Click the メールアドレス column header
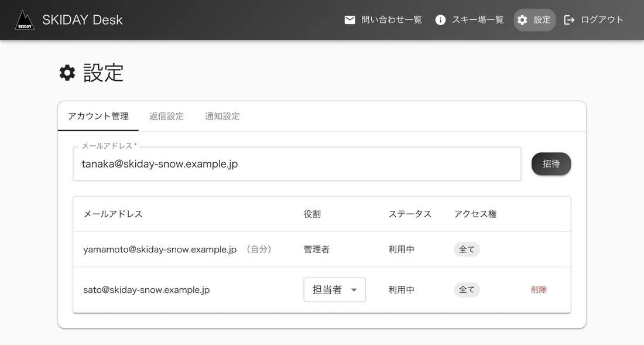Image resolution: width=644 pixels, height=345 pixels. click(x=113, y=214)
